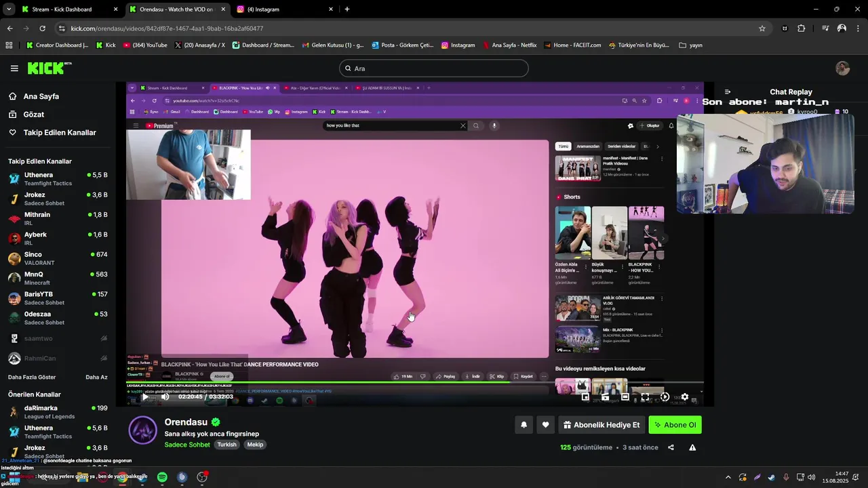Open playback speed control in player
Image resolution: width=868 pixels, height=488 pixels.
(x=665, y=397)
